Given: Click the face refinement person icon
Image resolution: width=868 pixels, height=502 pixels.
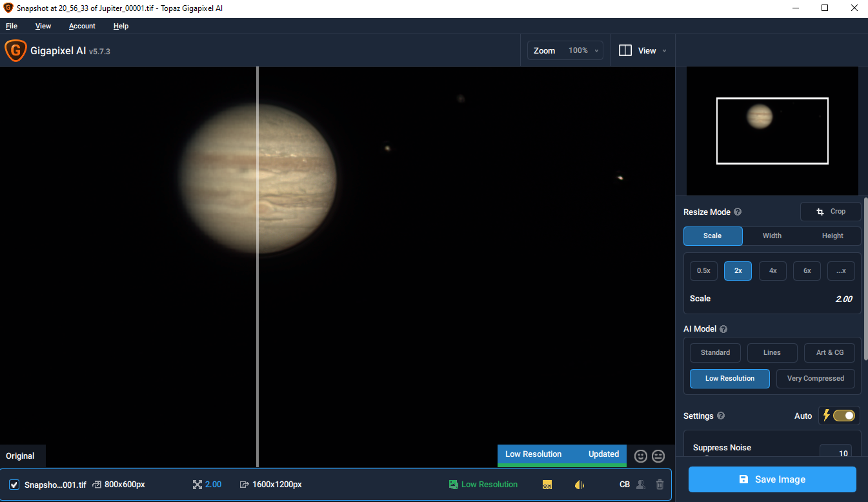Looking at the screenshot, I should 641,485.
